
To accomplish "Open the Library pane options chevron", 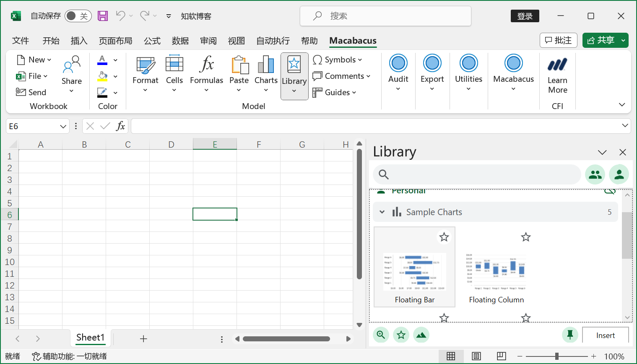I will 602,152.
